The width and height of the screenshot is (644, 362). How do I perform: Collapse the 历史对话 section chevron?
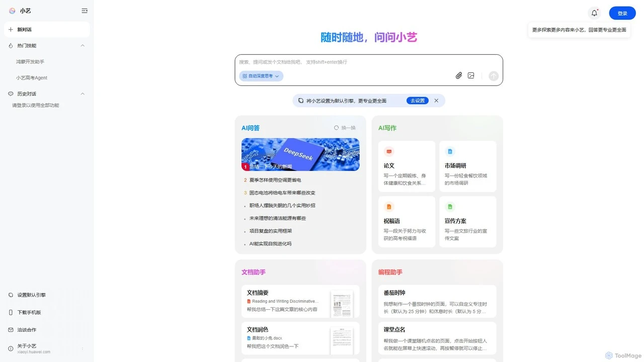point(83,94)
